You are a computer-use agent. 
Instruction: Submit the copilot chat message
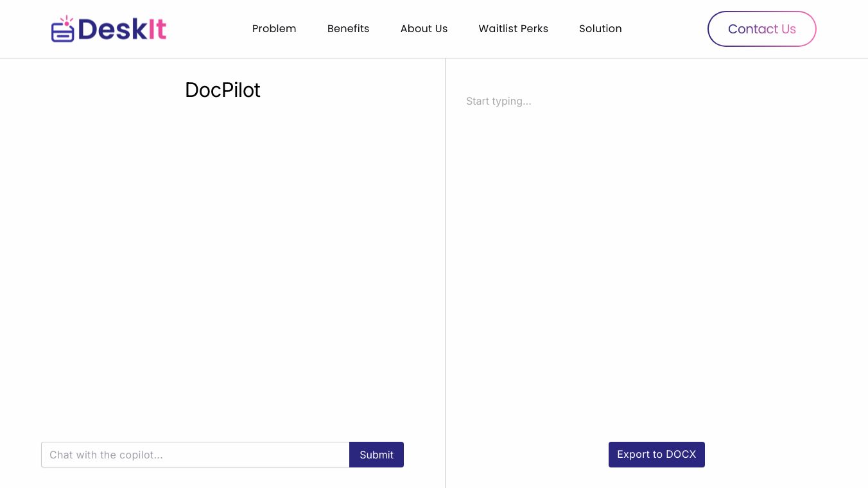[376, 455]
